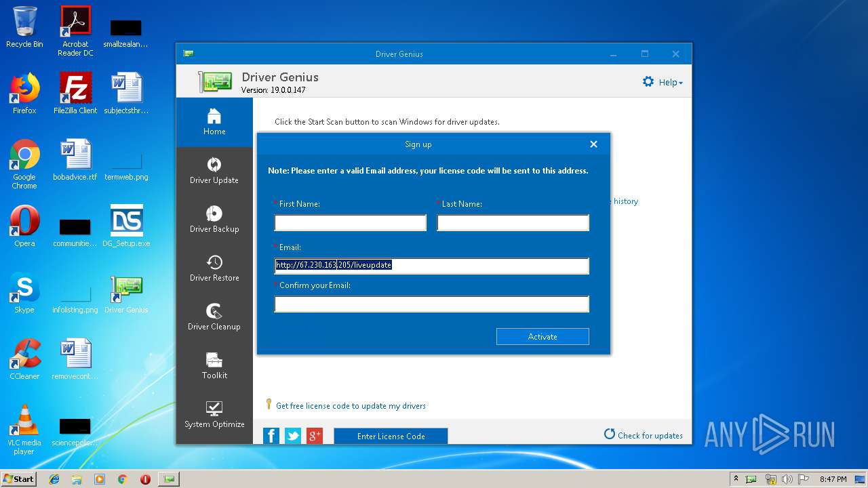Open Internet Explorer from taskbar
The height and width of the screenshot is (488, 868).
pyautogui.click(x=54, y=479)
